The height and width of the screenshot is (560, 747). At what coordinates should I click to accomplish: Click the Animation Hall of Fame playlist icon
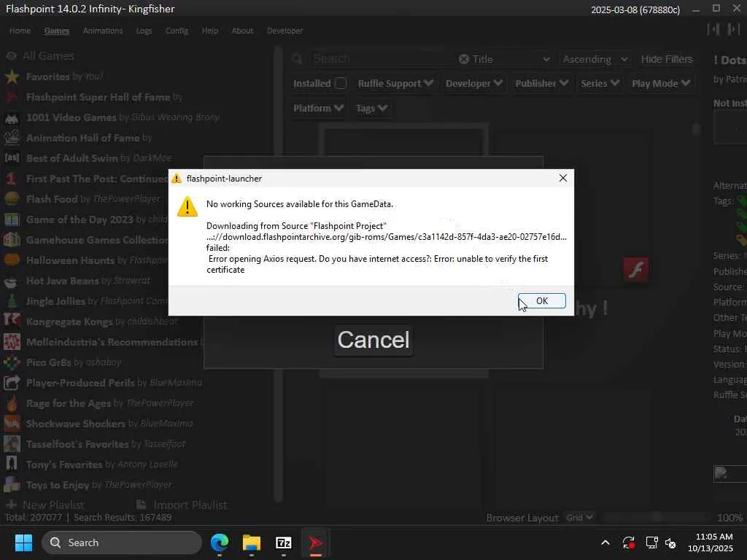(x=12, y=138)
